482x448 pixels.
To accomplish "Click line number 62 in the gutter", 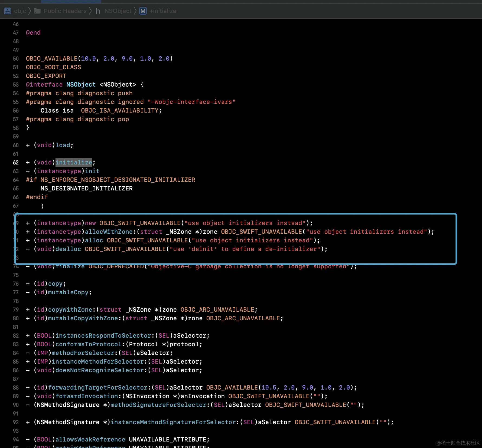I will (16, 163).
